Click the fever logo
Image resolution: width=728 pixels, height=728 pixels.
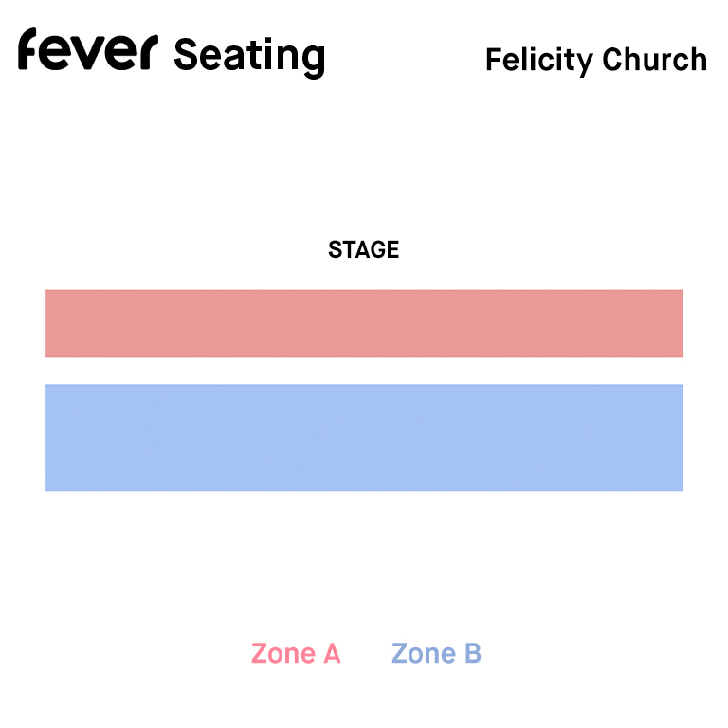[88, 49]
